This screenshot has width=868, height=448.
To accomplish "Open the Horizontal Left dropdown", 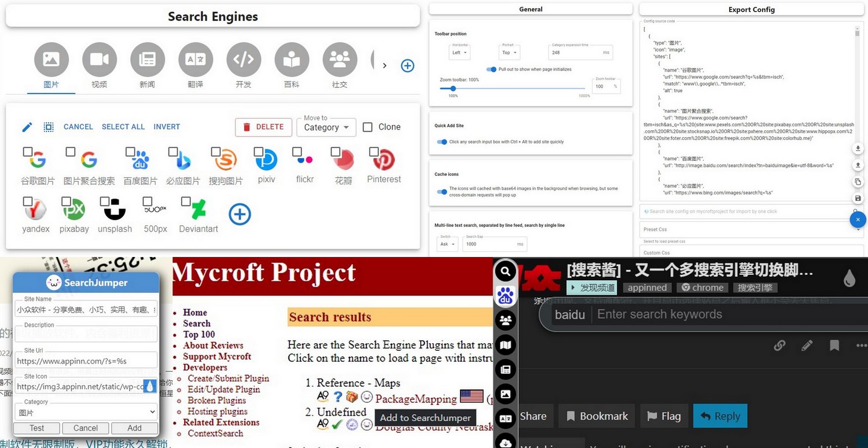I will click(x=459, y=52).
